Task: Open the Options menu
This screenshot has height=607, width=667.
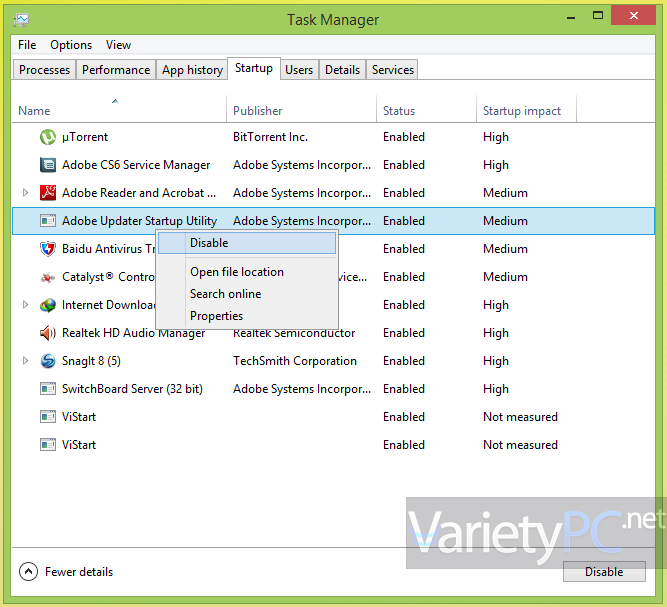Action: pos(71,45)
